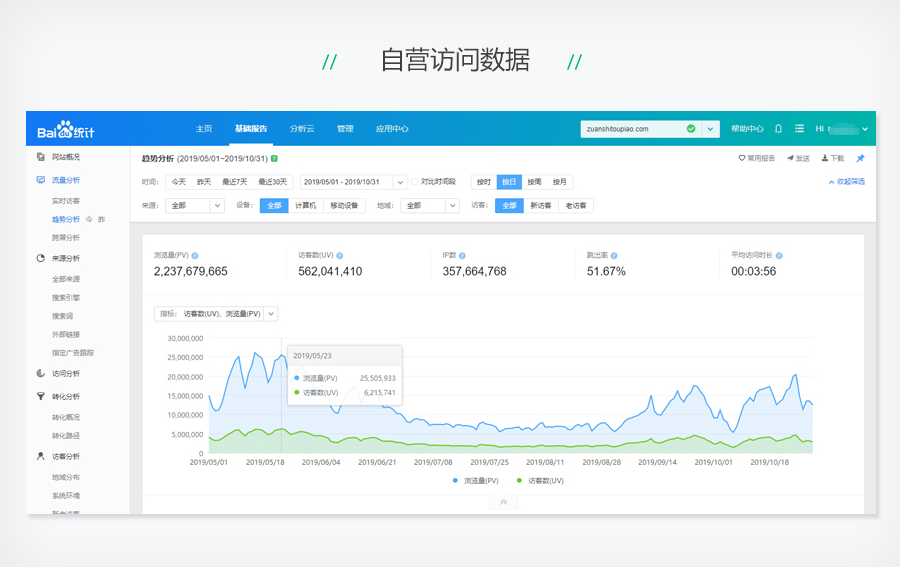This screenshot has width=900, height=567.
Task: Open the 来源 全部 dropdown
Action: click(195, 205)
